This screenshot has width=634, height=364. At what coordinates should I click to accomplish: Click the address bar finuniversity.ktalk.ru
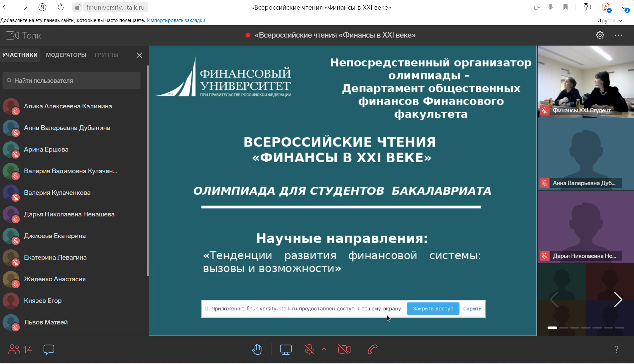115,7
